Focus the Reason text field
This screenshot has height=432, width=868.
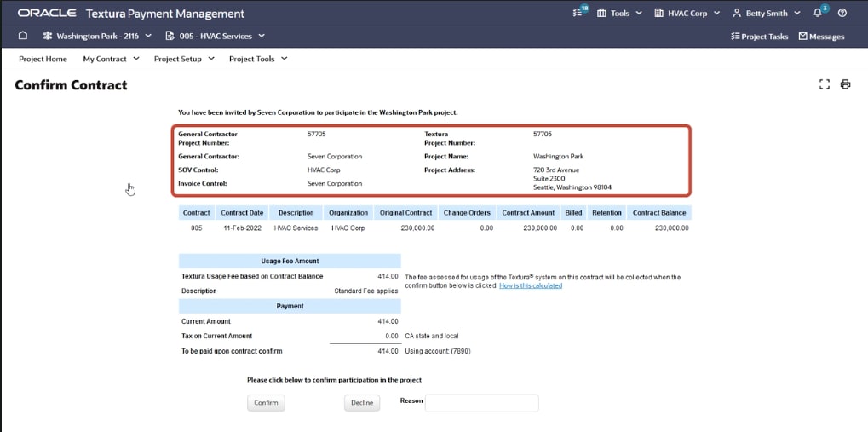click(x=482, y=403)
